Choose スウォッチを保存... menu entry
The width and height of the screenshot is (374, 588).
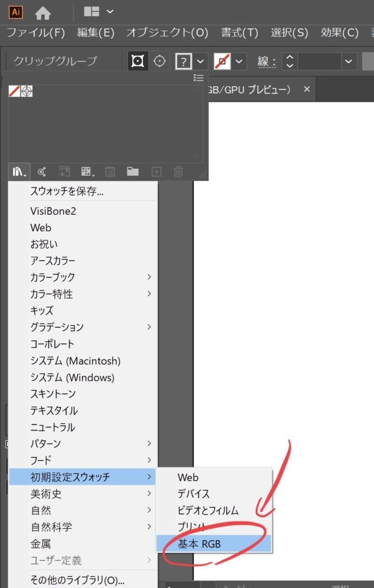click(83, 192)
